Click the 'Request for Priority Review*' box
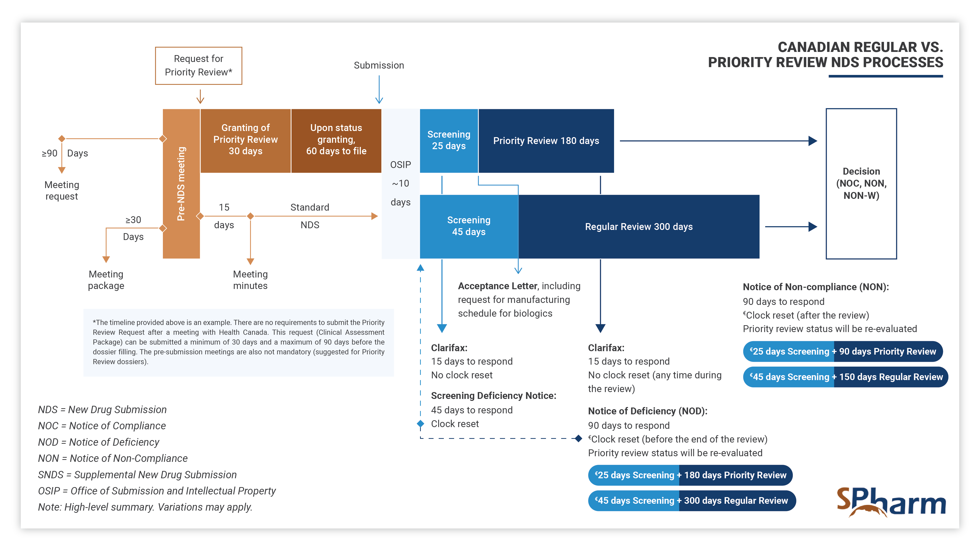 point(199,66)
